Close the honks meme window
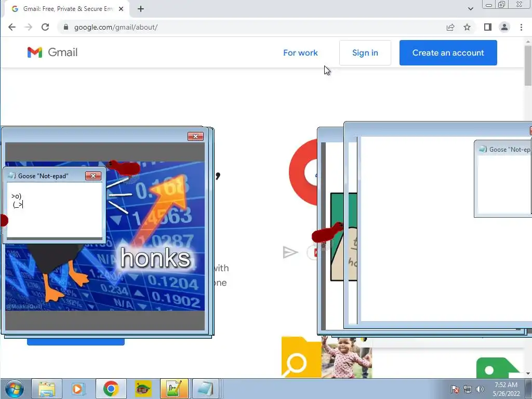This screenshot has height=399, width=532. point(195,137)
